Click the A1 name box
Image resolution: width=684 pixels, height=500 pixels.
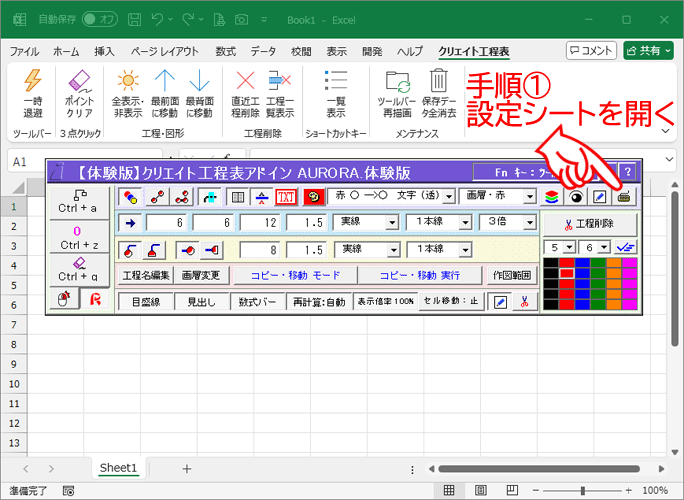85,162
